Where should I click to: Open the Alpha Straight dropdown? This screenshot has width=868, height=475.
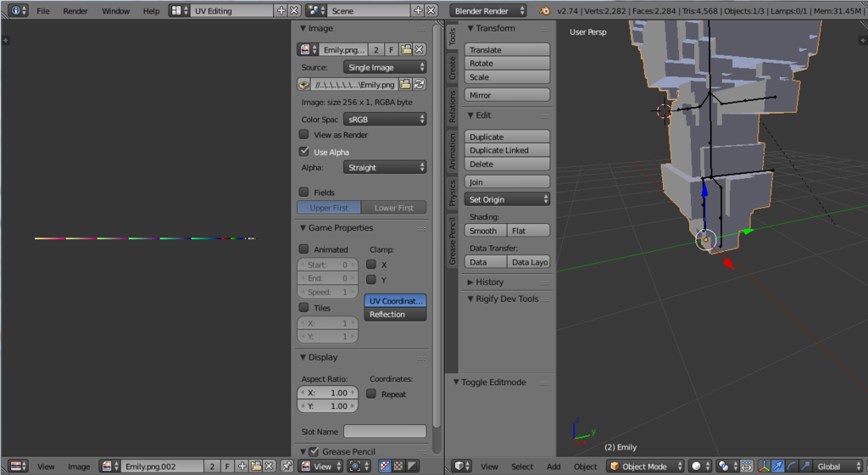click(x=386, y=167)
